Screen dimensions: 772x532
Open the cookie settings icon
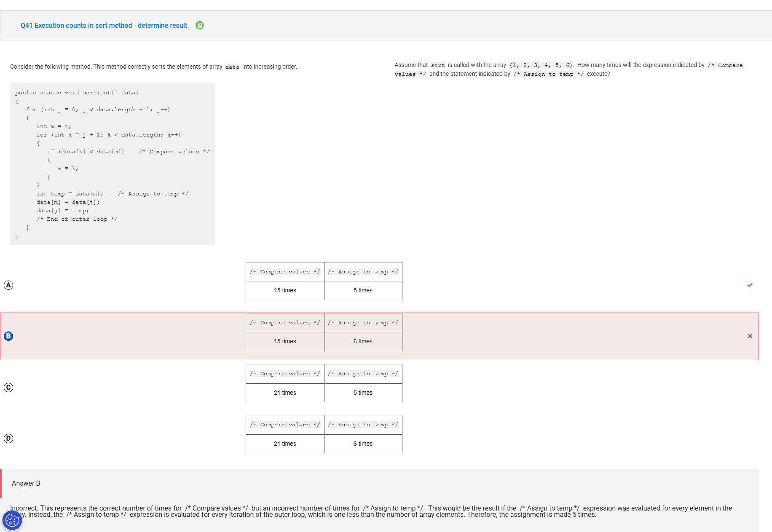(12, 521)
